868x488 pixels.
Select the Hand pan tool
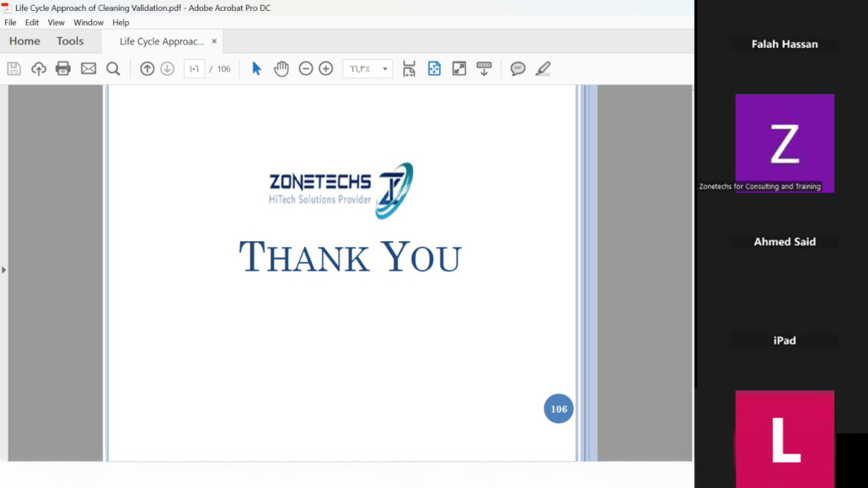pyautogui.click(x=281, y=69)
